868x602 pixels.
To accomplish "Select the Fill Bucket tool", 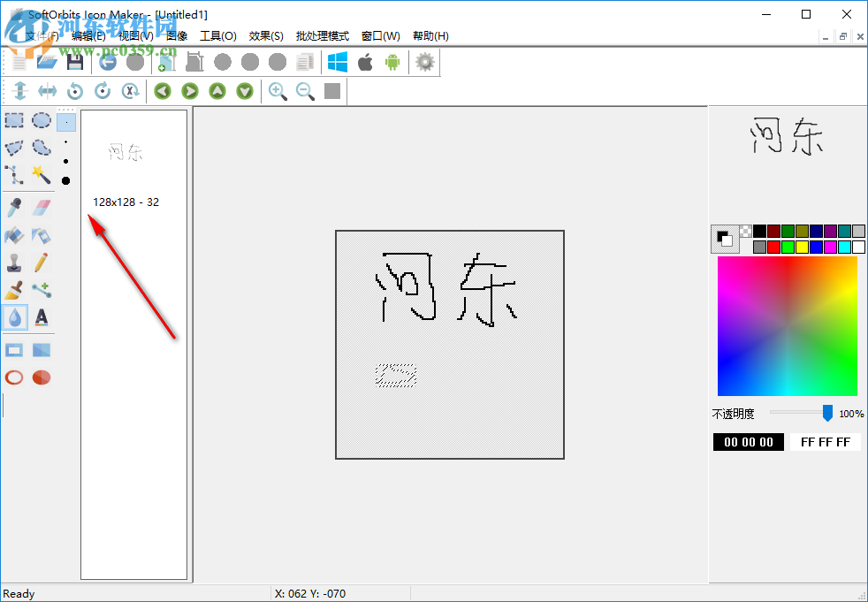I will 14,232.
